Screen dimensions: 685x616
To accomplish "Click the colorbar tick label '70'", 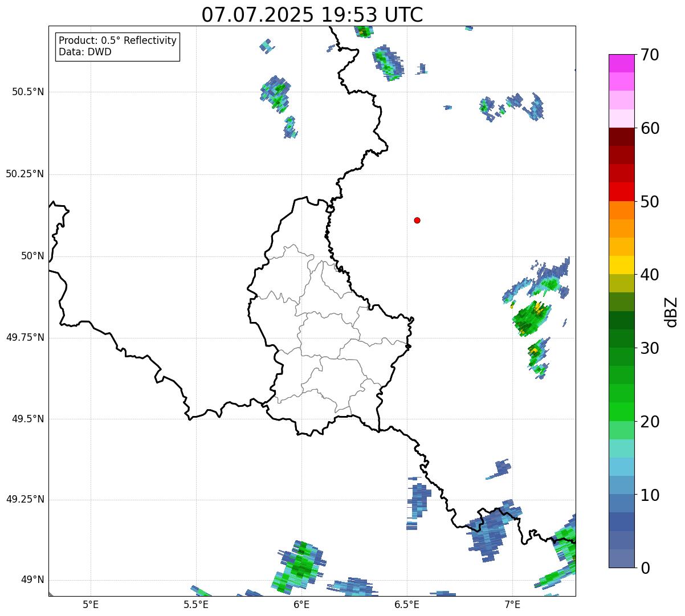I will (x=650, y=55).
